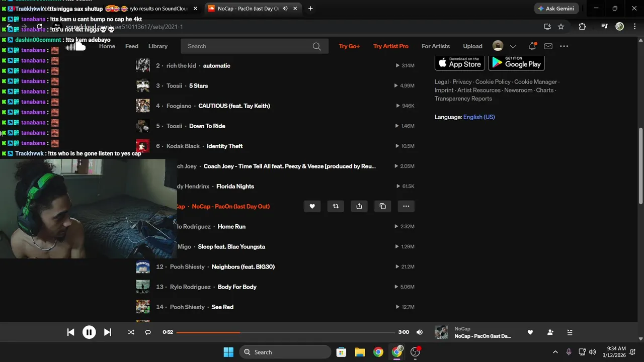This screenshot has height=362, width=644.
Task: Show hidden tray icons chevron
Action: 555,352
